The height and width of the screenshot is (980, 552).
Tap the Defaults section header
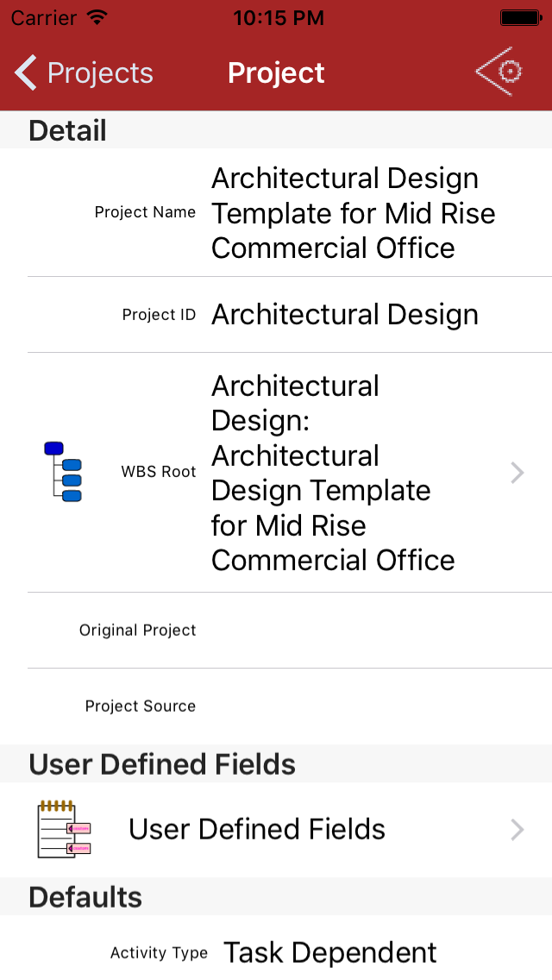(x=85, y=897)
